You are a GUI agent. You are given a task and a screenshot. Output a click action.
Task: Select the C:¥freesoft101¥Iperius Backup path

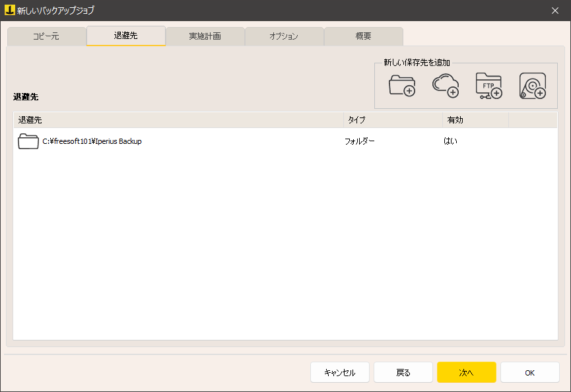click(92, 141)
